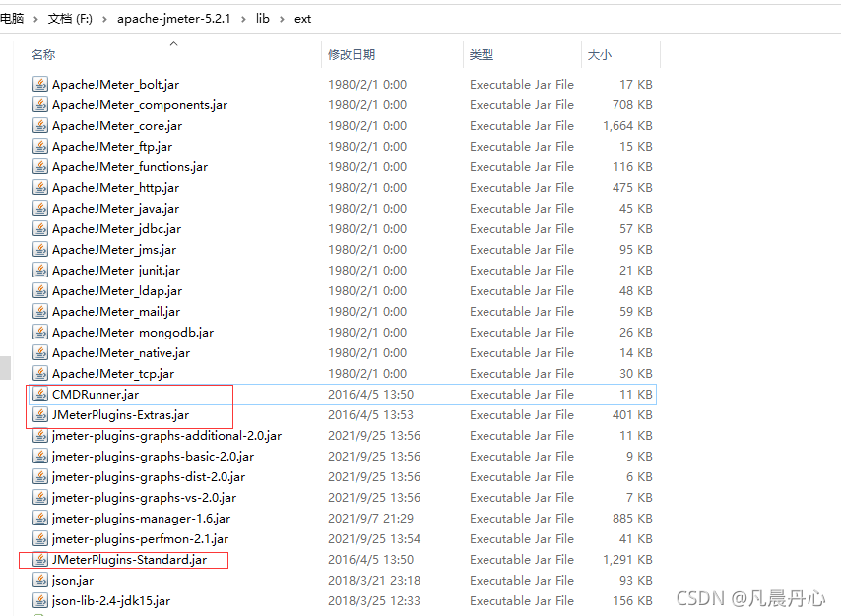
Task: Click size 885 KB cell
Action: coord(632,518)
